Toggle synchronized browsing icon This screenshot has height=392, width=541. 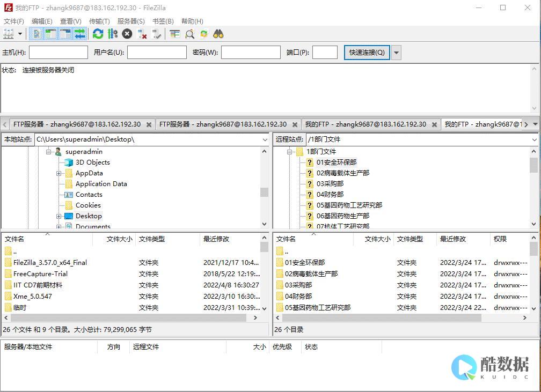(204, 34)
